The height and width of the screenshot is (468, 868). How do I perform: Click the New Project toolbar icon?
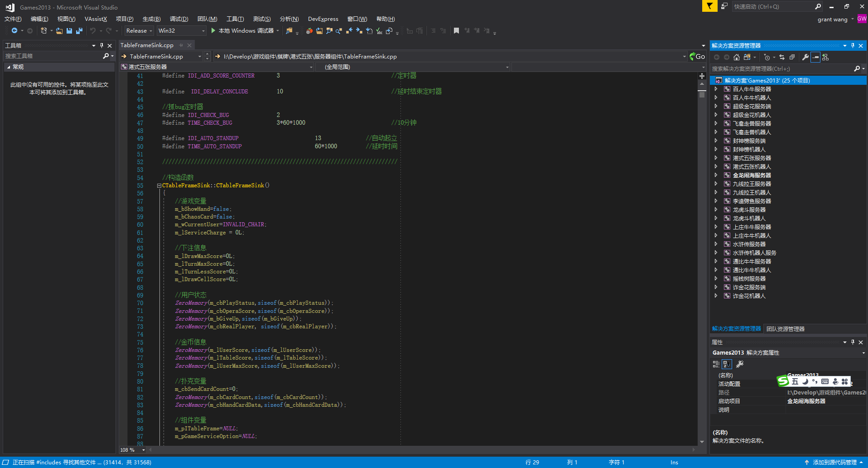43,30
